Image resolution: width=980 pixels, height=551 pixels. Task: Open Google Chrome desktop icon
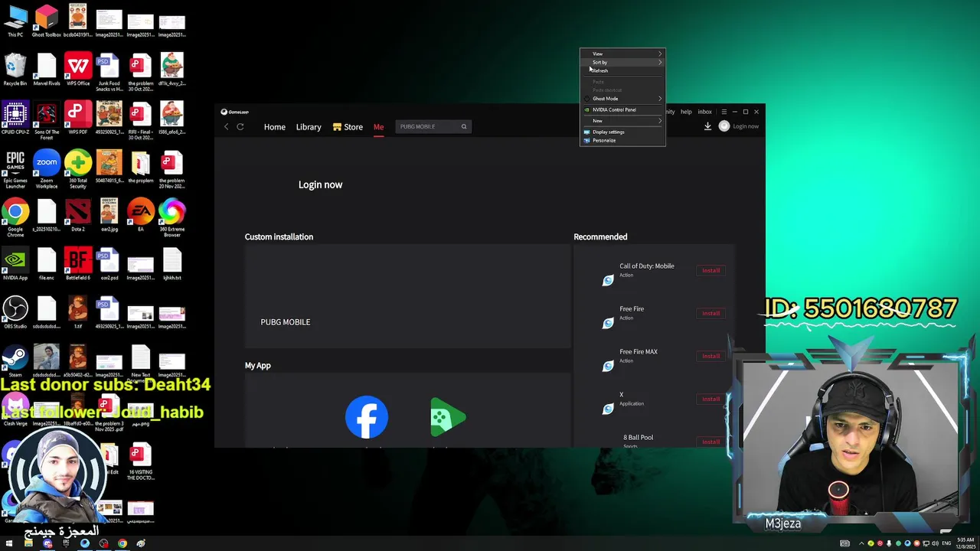(15, 218)
